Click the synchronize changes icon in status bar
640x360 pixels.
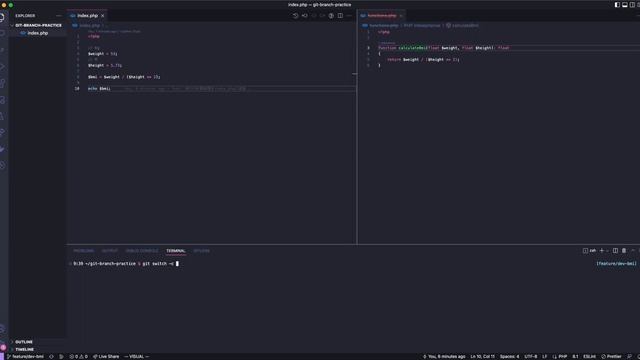[x=51, y=357]
